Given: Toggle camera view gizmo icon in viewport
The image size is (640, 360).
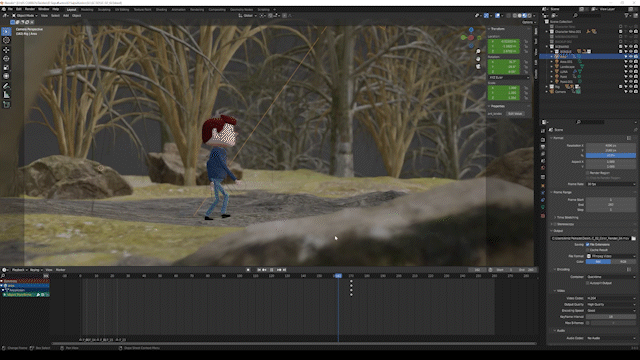Looking at the screenshot, I should [478, 67].
